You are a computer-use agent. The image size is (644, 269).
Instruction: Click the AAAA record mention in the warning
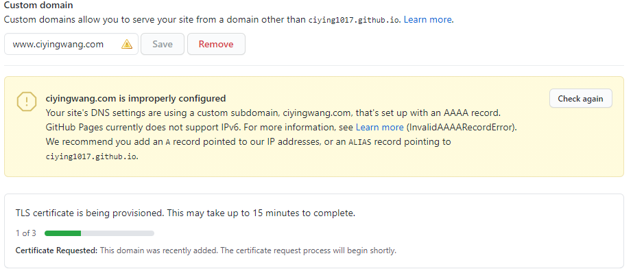(x=472, y=113)
